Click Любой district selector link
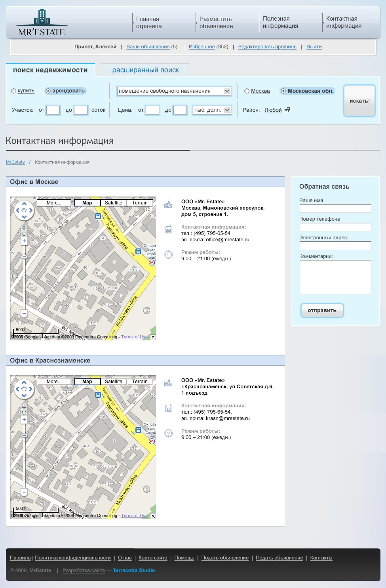 click(273, 110)
